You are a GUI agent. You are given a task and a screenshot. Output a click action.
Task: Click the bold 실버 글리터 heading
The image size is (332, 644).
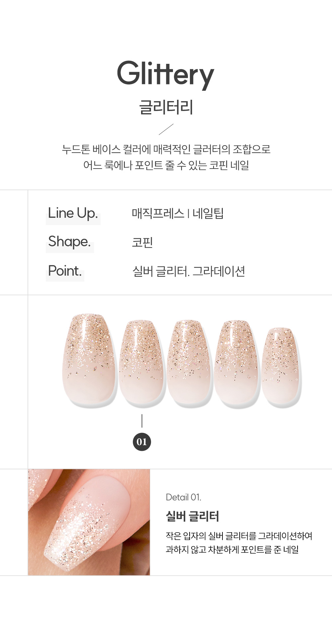[x=192, y=516]
